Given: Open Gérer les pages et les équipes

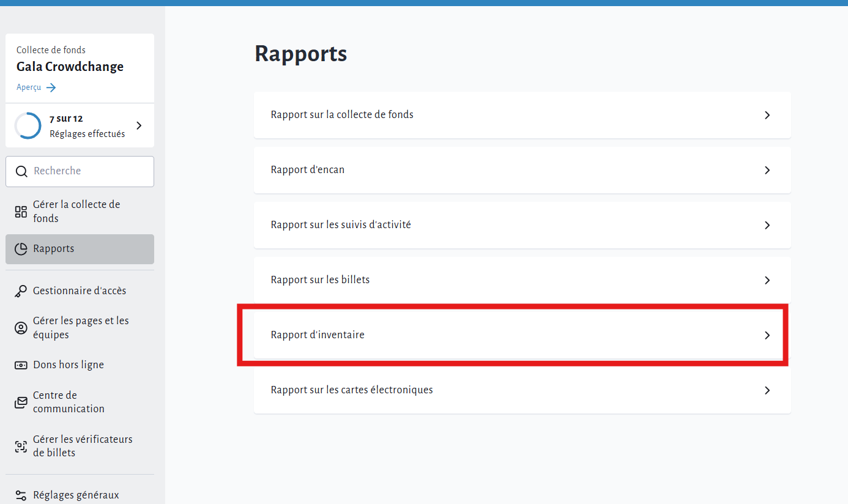Looking at the screenshot, I should (x=80, y=328).
